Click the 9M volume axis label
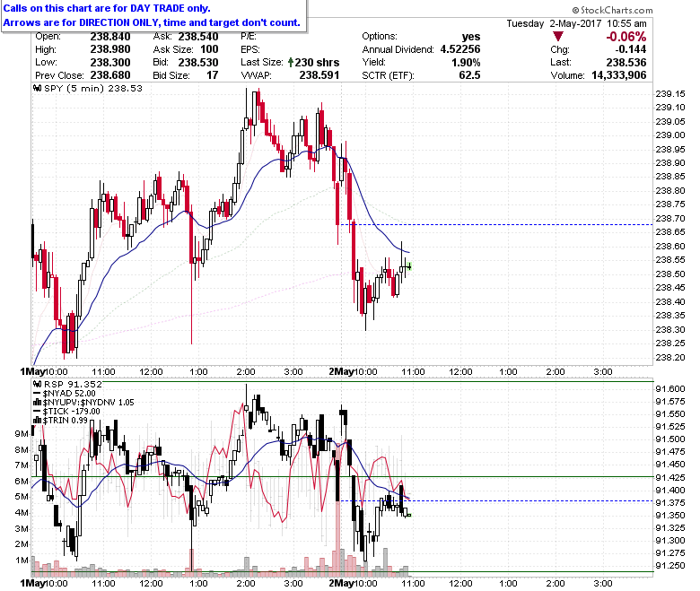Screen dimensions: 700x591 [22, 433]
